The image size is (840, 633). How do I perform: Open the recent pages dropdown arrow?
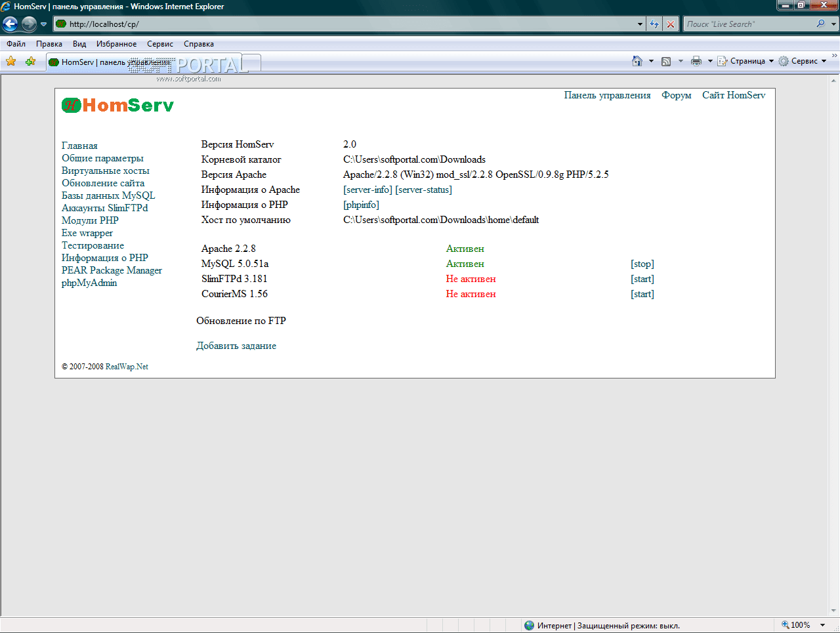point(44,24)
